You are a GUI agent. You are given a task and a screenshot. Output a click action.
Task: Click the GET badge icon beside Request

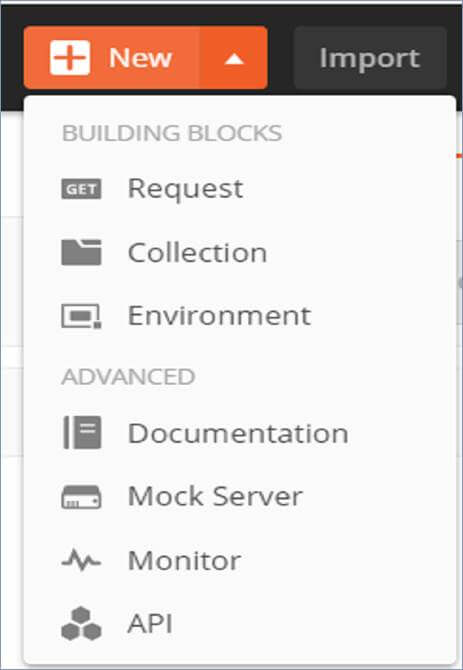[81, 189]
